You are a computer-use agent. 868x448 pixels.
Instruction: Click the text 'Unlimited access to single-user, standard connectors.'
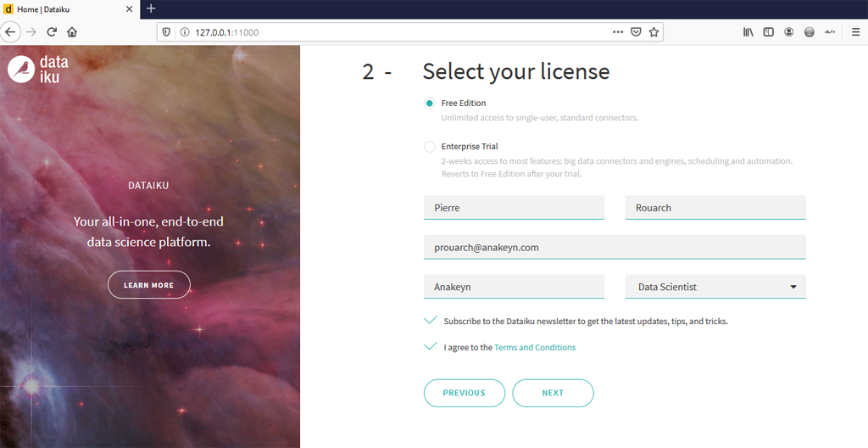(540, 118)
